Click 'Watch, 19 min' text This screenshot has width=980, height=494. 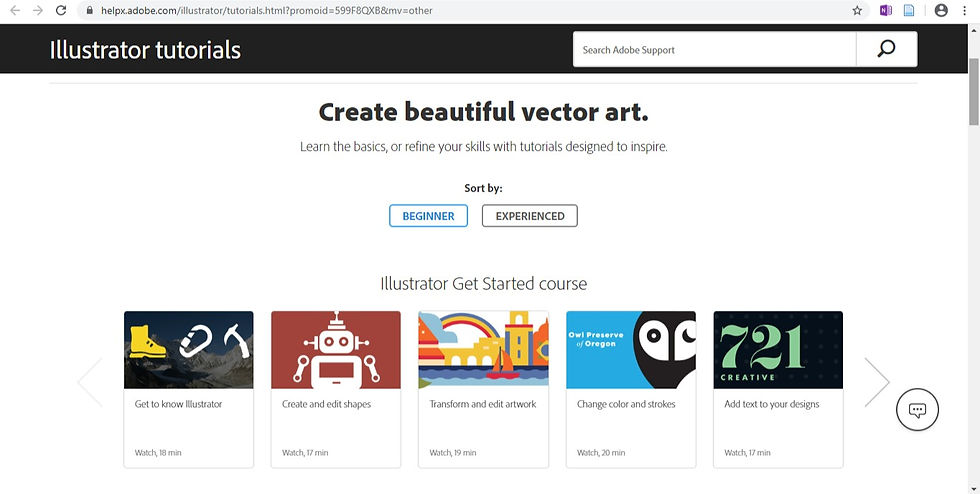pyautogui.click(x=452, y=452)
